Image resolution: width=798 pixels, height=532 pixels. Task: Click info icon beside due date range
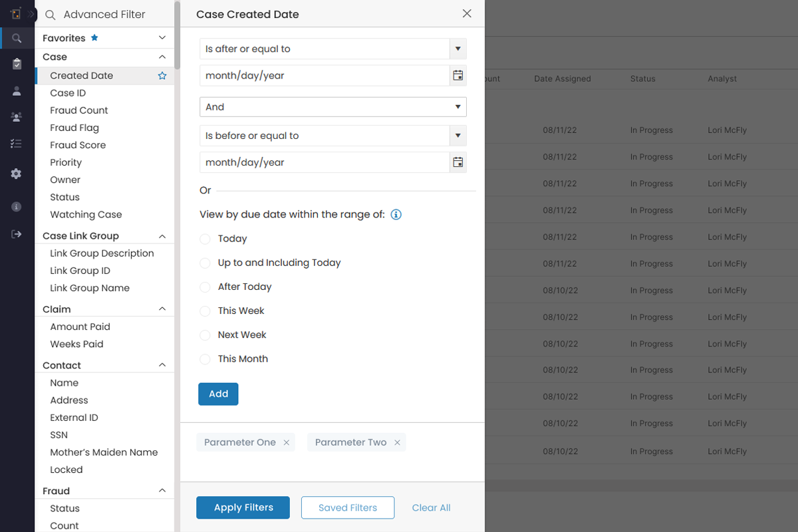click(x=396, y=215)
